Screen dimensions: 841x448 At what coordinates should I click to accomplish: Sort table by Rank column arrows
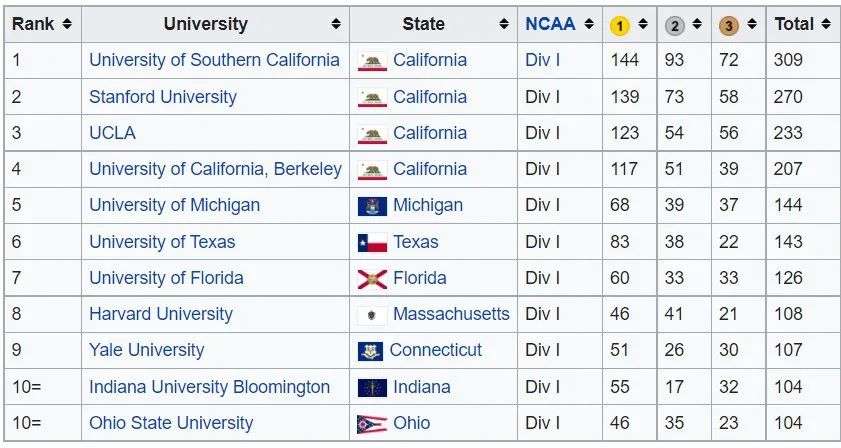(x=67, y=24)
